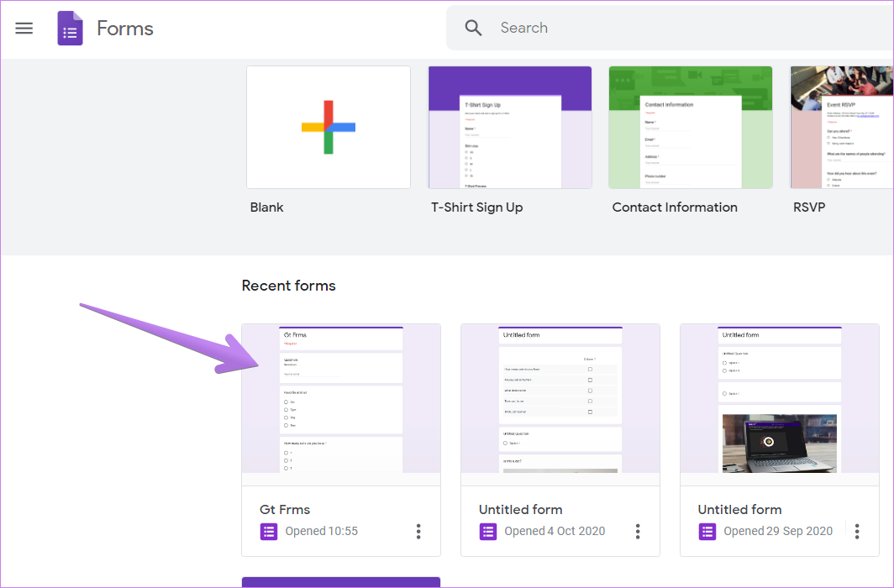The height and width of the screenshot is (588, 894).
Task: Click the three-dot menu on Gt Frms
Action: [x=418, y=532]
